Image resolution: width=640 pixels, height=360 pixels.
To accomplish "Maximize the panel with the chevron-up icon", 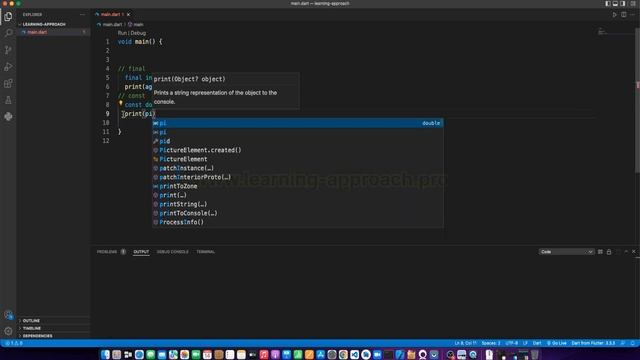I will [626, 252].
